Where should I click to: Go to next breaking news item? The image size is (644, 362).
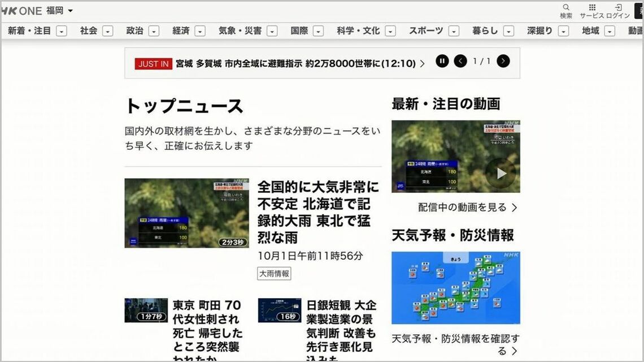coord(503,61)
